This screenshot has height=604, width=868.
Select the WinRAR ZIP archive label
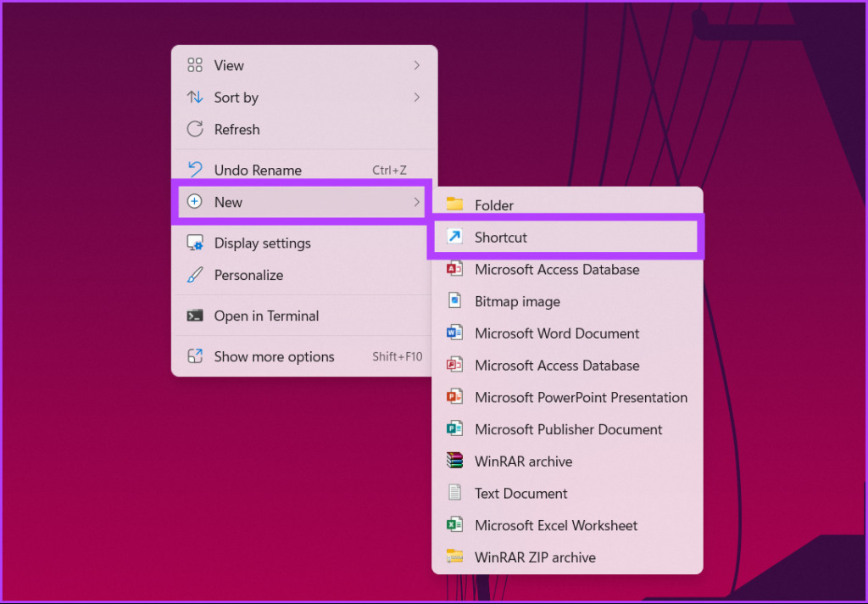tap(536, 557)
